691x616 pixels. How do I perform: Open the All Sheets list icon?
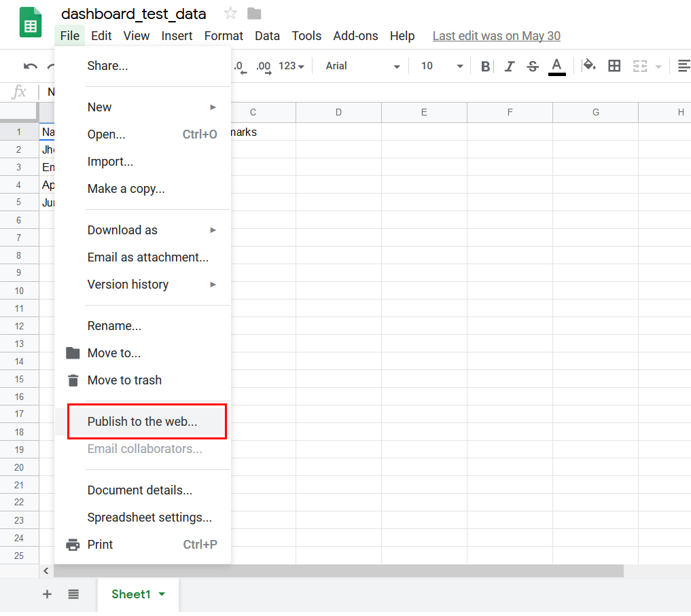pos(73,594)
